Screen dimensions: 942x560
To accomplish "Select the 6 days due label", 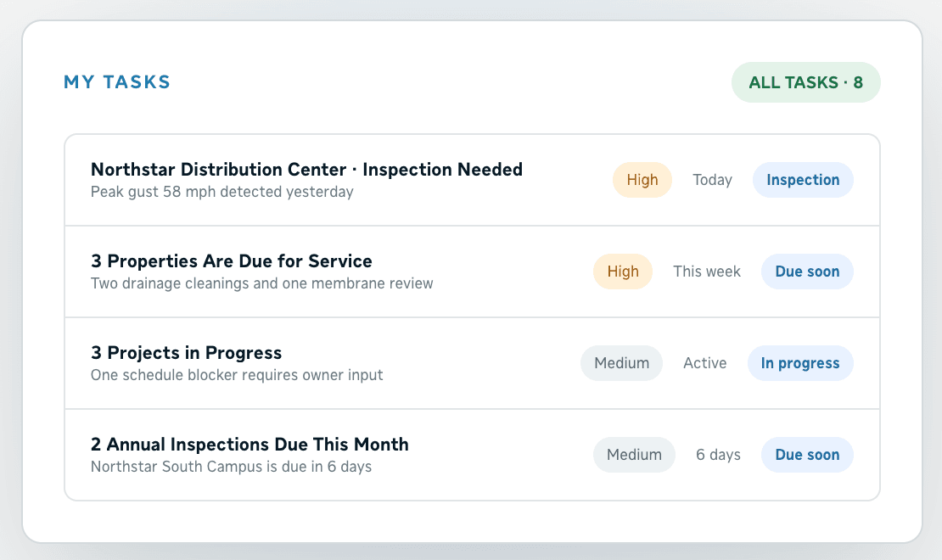I will coord(718,455).
